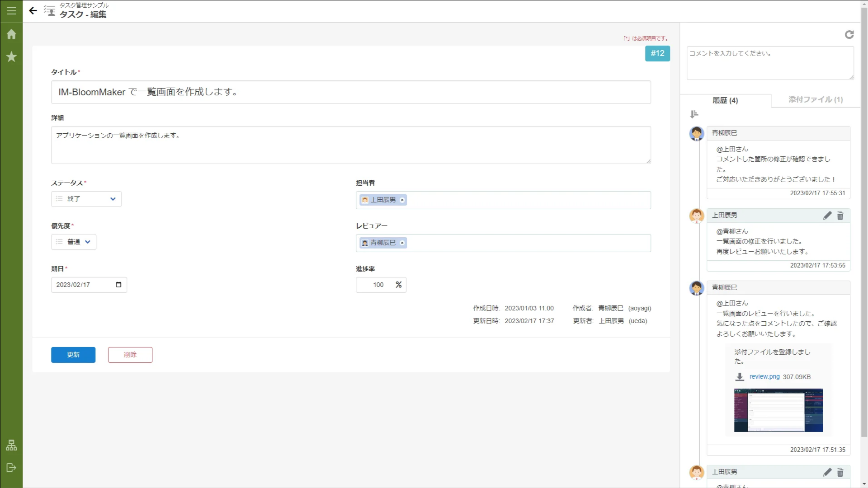This screenshot has height=488, width=868.
Task: Refresh comments with reload icon
Action: [849, 35]
